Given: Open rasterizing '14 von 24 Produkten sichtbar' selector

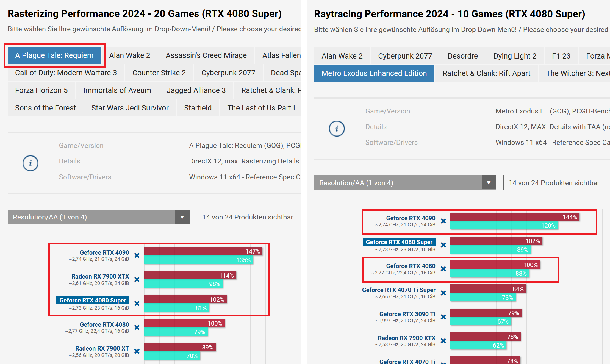Looking at the screenshot, I should 248,217.
